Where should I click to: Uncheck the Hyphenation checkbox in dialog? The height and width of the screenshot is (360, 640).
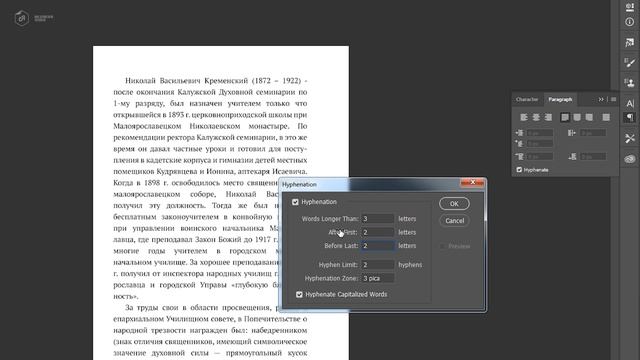295,202
